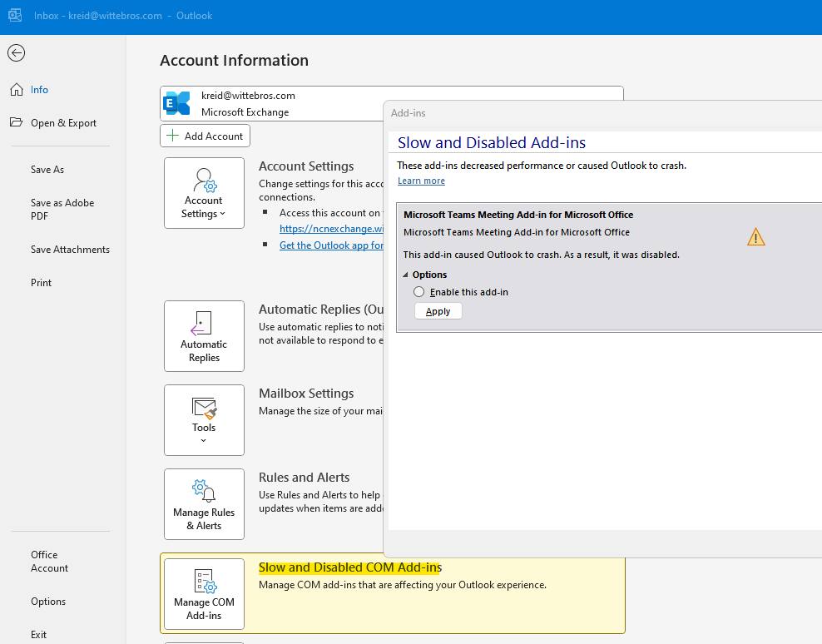
Task: Click the kreid@wittebros.com account text
Action: click(x=248, y=96)
